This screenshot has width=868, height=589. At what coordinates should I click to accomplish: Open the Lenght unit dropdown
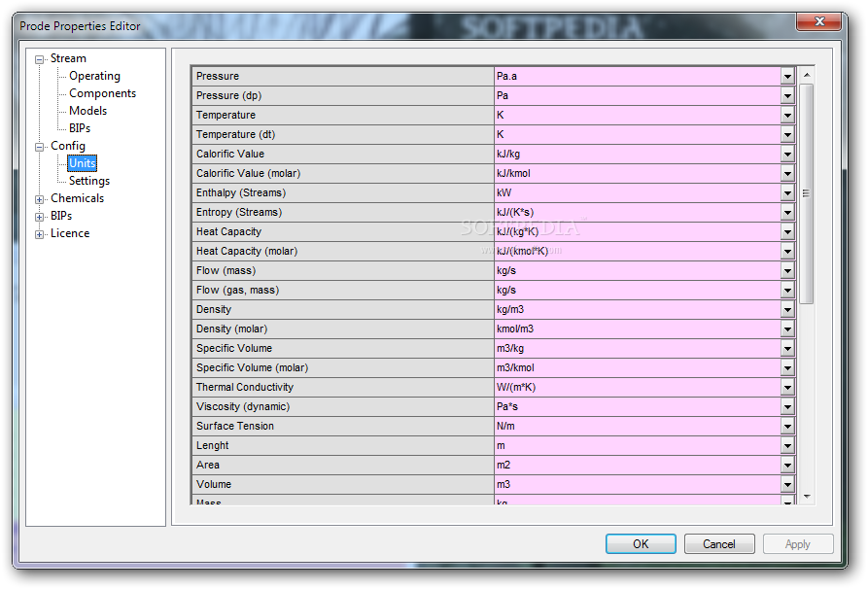[x=787, y=445]
